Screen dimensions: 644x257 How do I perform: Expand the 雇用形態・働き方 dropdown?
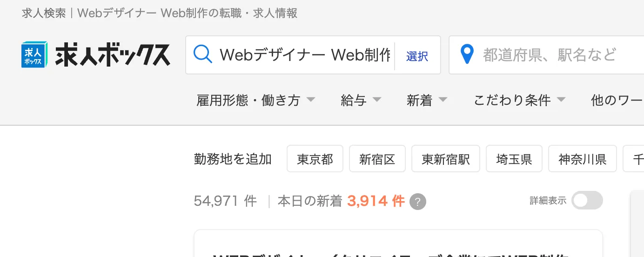pos(256,100)
